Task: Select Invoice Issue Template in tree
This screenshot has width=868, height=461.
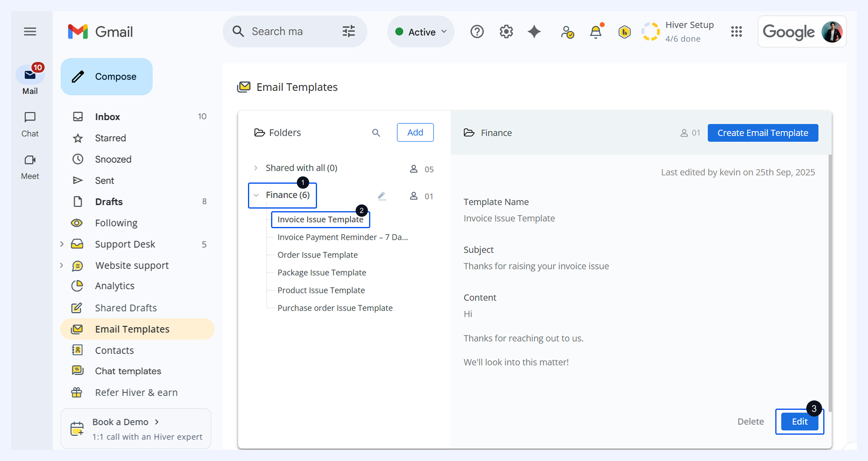Action: 320,219
